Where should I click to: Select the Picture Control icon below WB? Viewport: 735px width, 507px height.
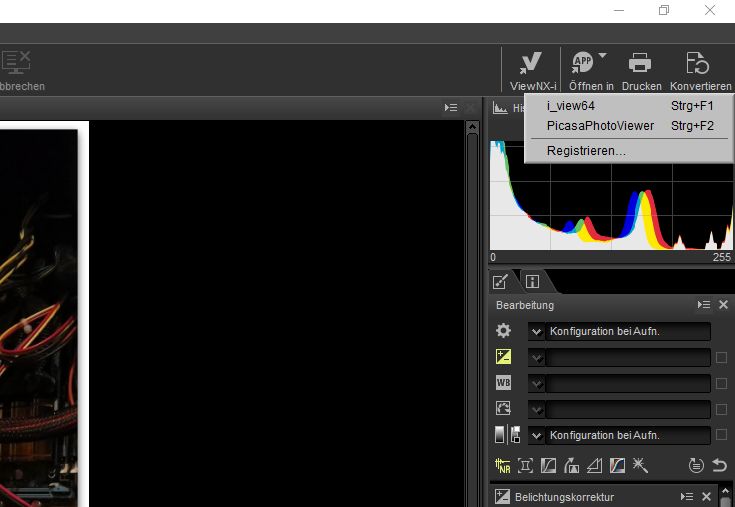point(503,409)
